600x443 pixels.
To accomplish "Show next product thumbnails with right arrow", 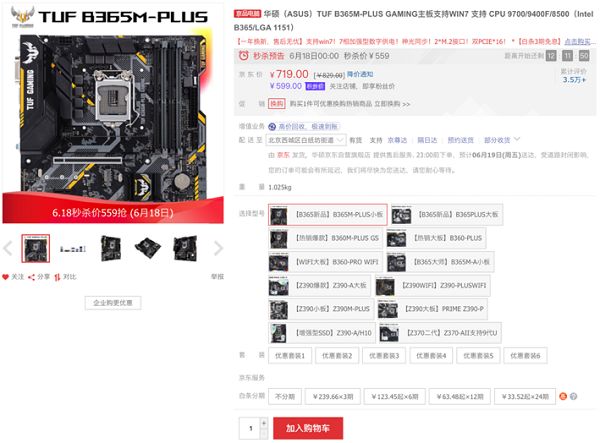I will tap(218, 248).
